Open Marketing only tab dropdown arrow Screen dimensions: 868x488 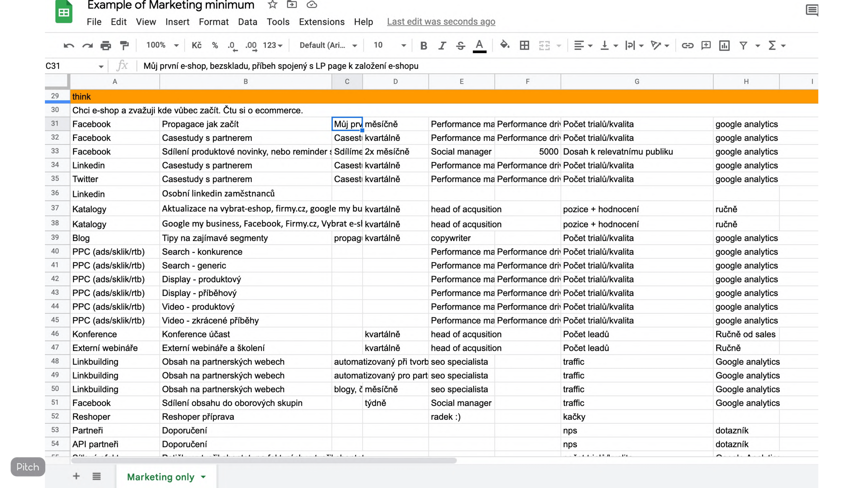pos(203,477)
